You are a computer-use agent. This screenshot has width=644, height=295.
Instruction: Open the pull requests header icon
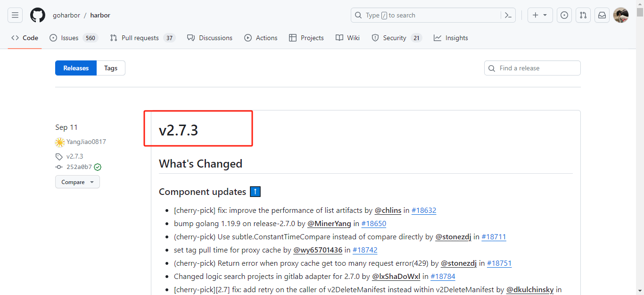[583, 15]
